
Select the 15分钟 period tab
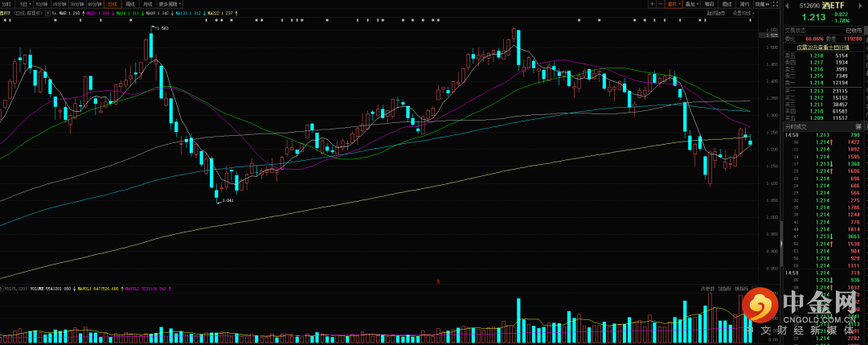pos(59,4)
